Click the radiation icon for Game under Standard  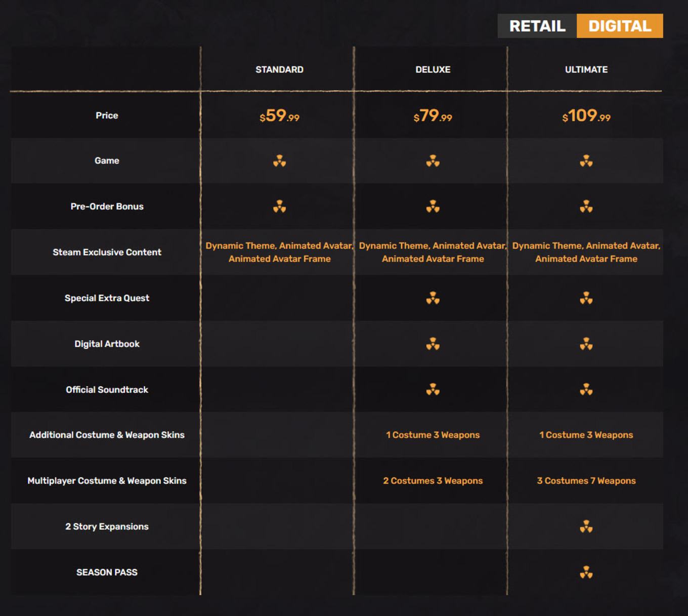(x=279, y=161)
